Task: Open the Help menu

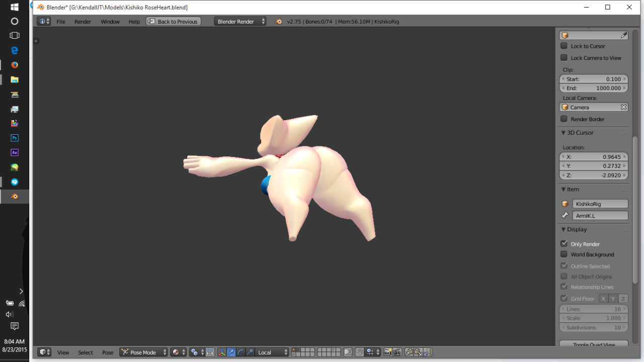Action: [x=134, y=22]
